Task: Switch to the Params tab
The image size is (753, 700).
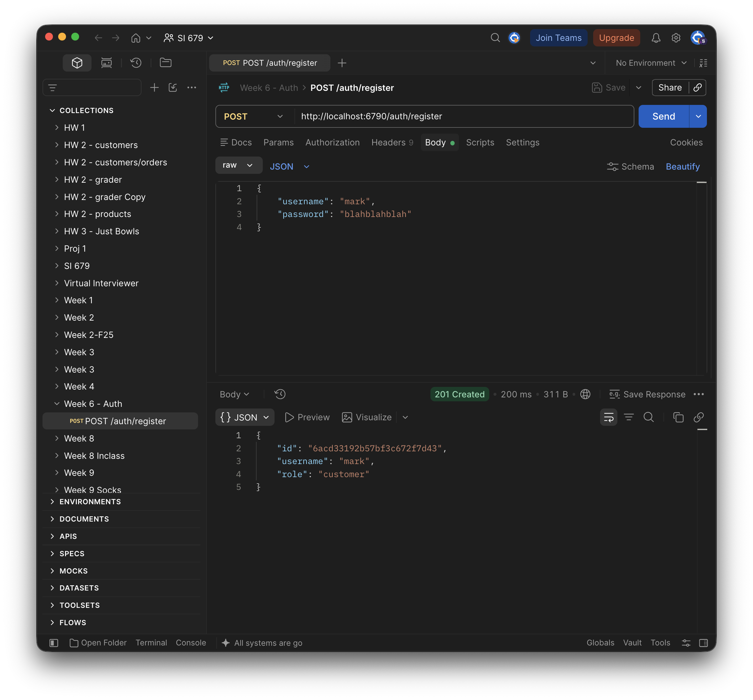Action: [278, 142]
